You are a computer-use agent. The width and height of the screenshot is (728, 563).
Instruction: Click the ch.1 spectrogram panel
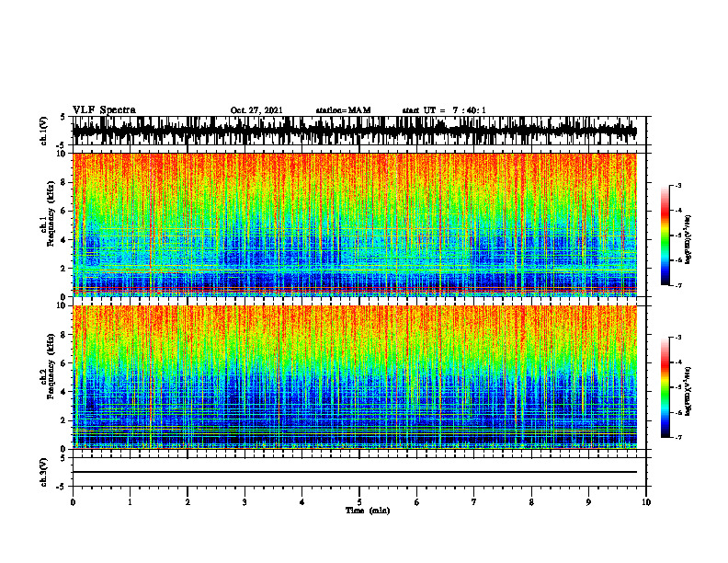pyautogui.click(x=355, y=224)
